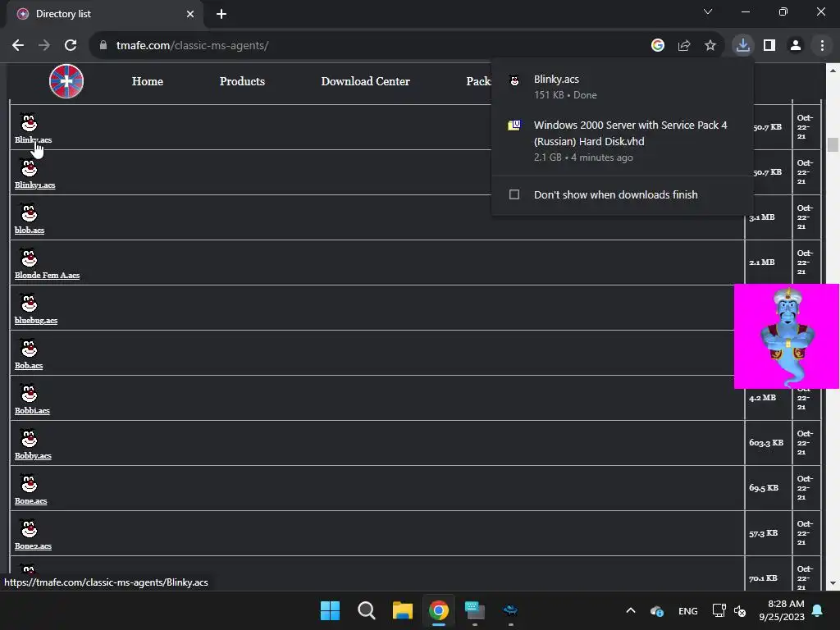Open the Chrome three-dot menu
This screenshot has width=840, height=630.
(x=822, y=46)
